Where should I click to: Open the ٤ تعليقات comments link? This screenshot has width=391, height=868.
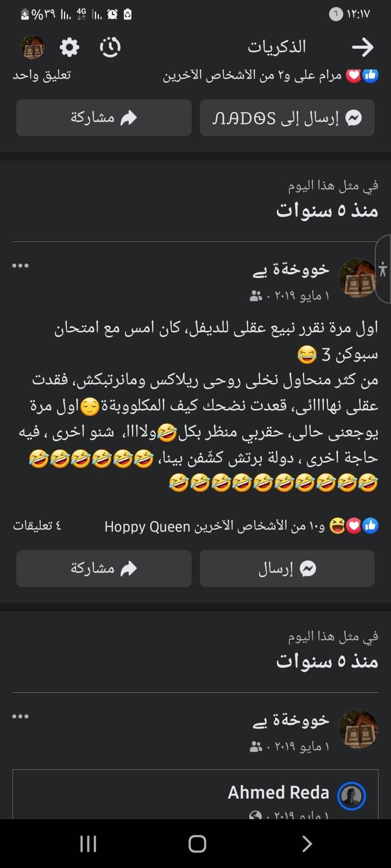[37, 526]
